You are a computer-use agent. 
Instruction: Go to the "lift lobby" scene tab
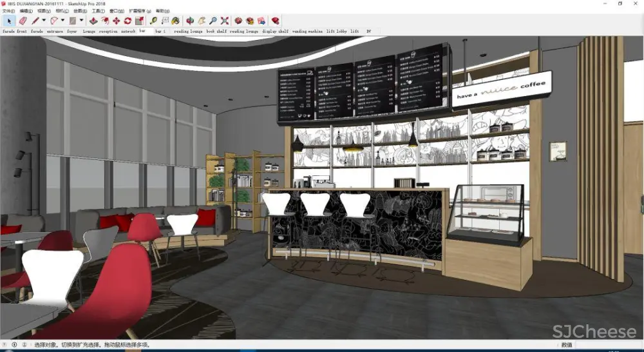[x=336, y=31]
